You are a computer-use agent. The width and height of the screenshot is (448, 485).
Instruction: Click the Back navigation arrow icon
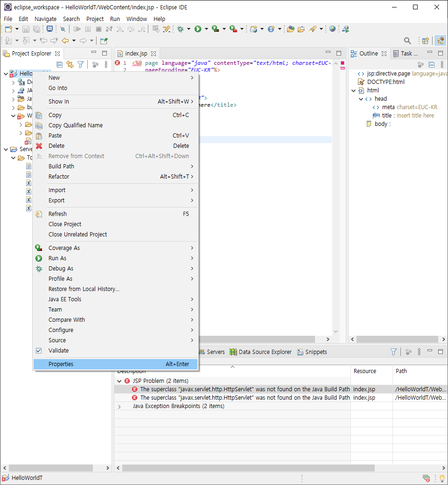point(65,41)
